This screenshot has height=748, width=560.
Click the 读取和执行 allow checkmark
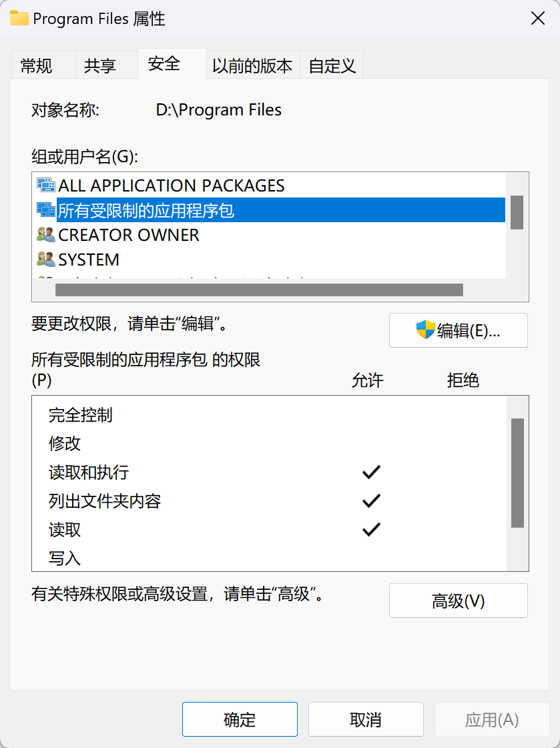coord(371,472)
